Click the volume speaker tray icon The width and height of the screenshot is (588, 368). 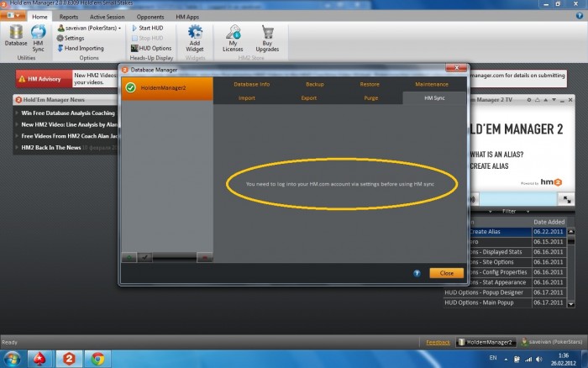click(539, 359)
